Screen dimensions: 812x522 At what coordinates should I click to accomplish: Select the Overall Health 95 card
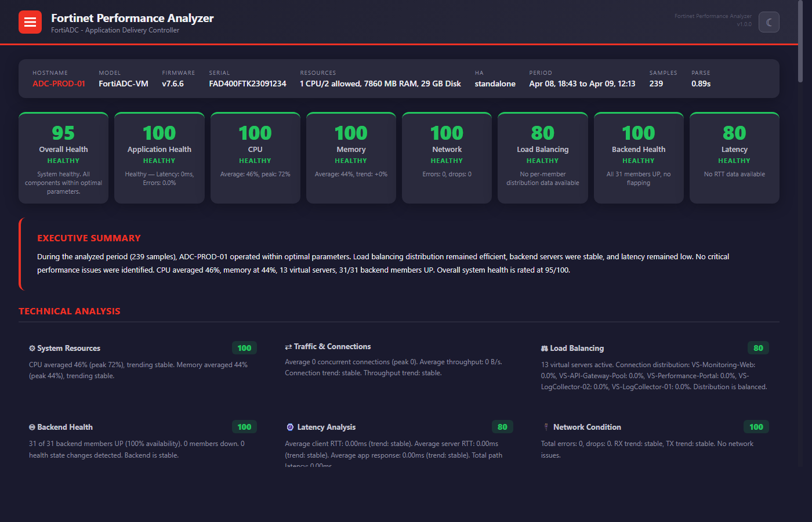(x=63, y=157)
